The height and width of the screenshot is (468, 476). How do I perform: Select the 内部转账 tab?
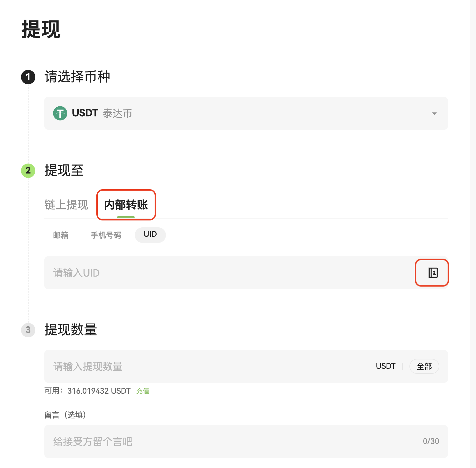126,205
